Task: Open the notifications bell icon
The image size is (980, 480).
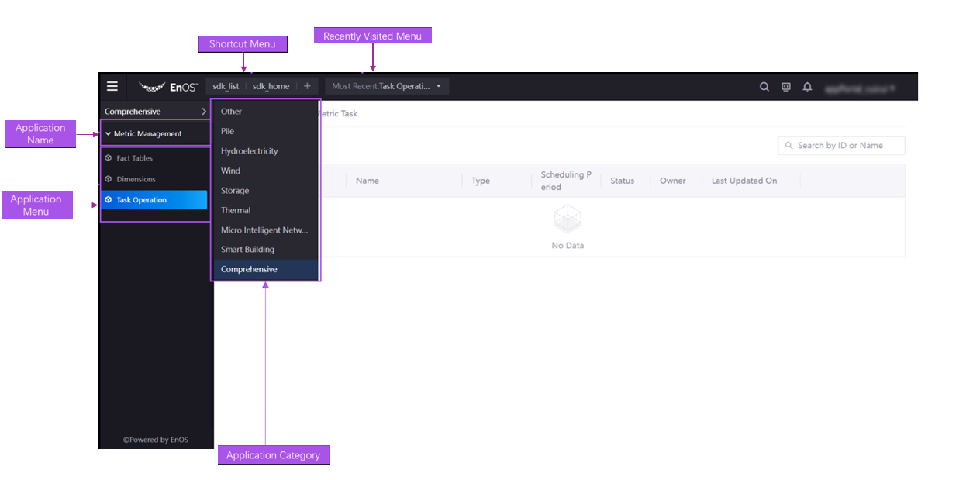Action: [x=807, y=87]
